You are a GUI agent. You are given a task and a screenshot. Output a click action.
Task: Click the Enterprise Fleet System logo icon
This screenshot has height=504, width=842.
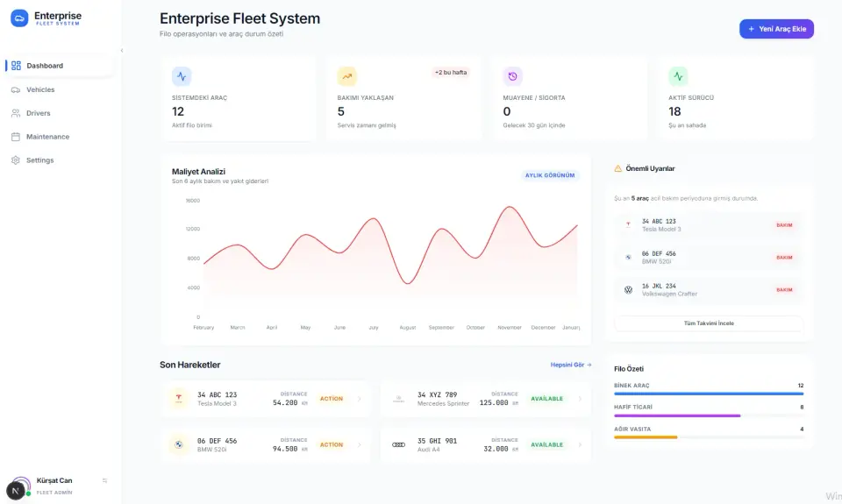coord(19,18)
